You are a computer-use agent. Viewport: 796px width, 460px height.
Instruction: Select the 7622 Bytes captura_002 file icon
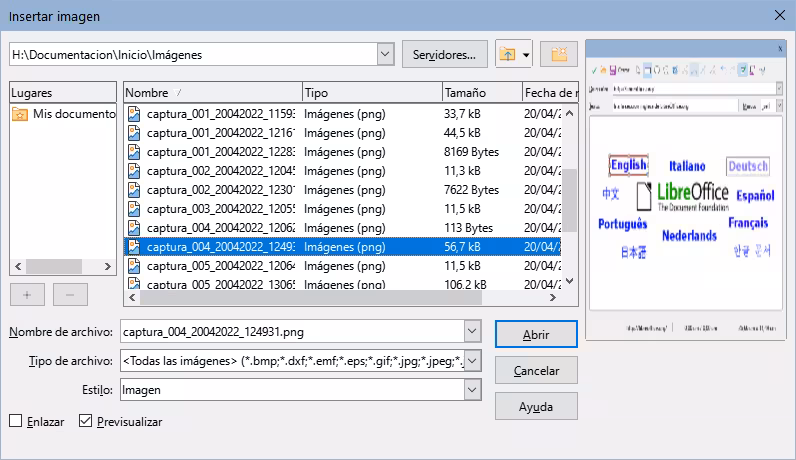point(134,190)
